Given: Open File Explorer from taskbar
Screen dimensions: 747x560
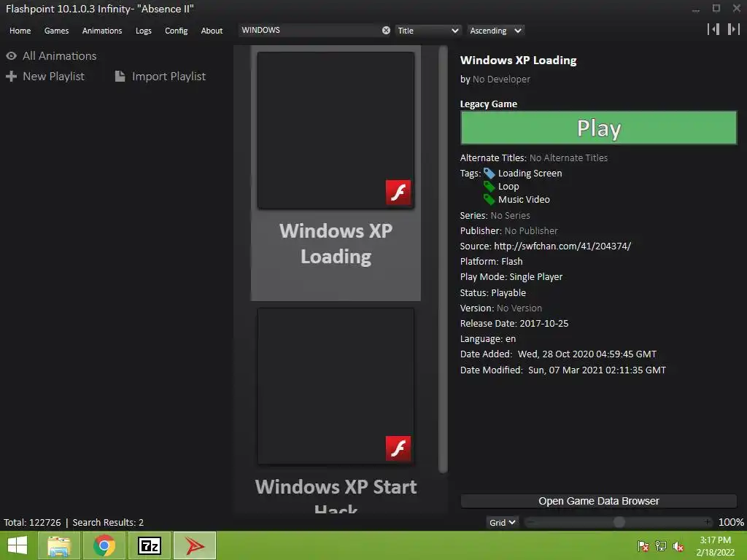Looking at the screenshot, I should pyautogui.click(x=59, y=545).
